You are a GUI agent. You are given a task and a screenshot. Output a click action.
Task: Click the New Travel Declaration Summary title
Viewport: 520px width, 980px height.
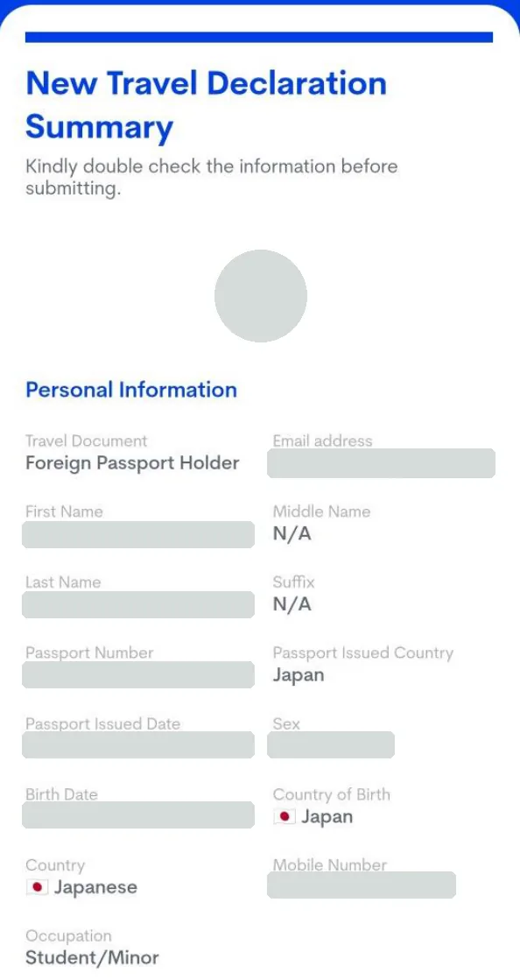pos(207,105)
